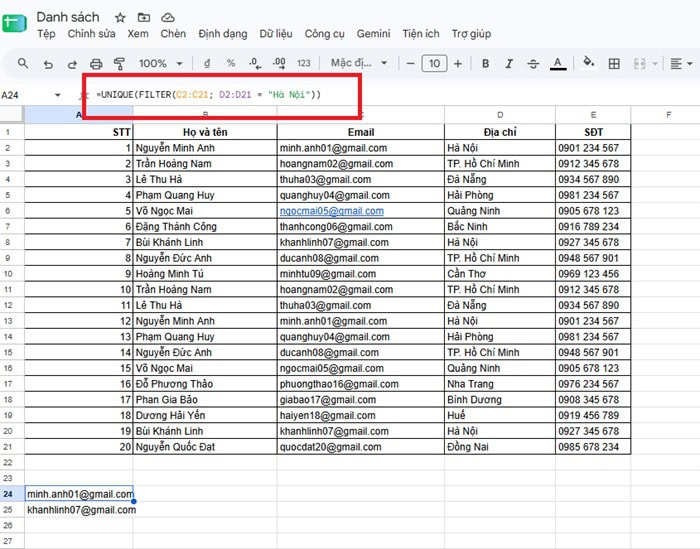Screen dimensions: 700x549
Task: Open the Xem menu
Action: pos(138,34)
